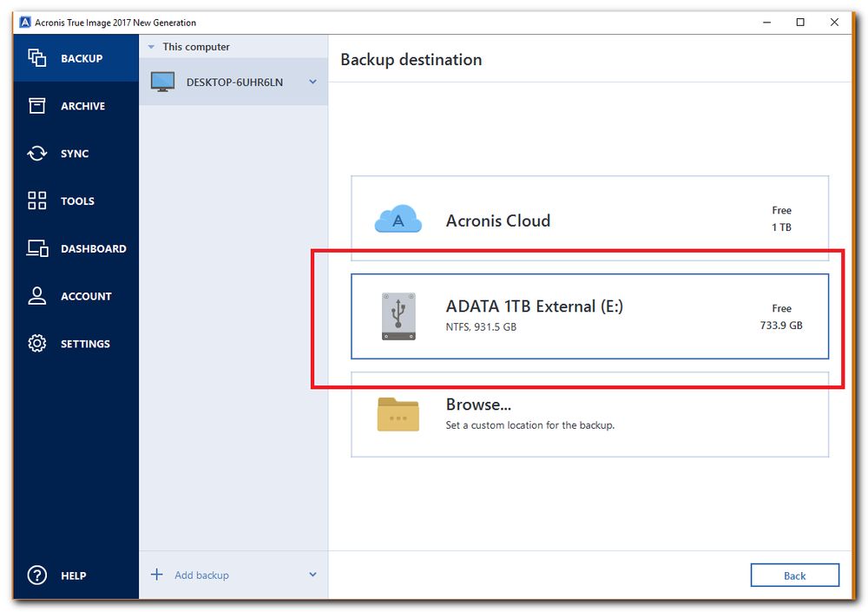Choose ADATA 1TB External (E:) drive
868x612 pixels.
[589, 316]
